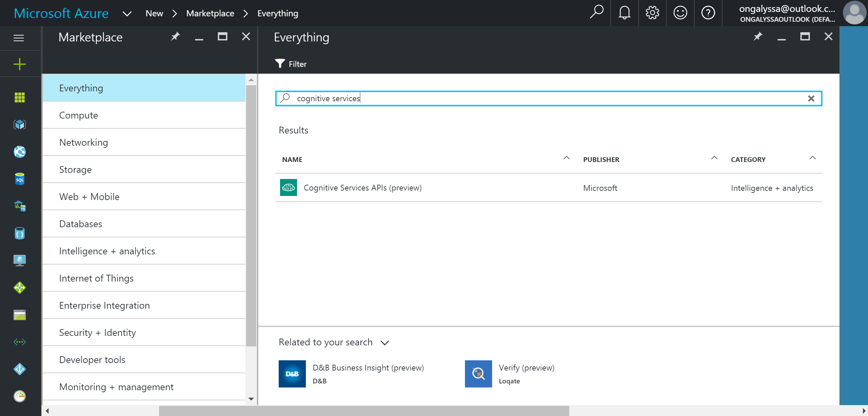Expand the Microsoft Azure dropdown chevron
Screen dimensions: 868x416
pos(127,14)
